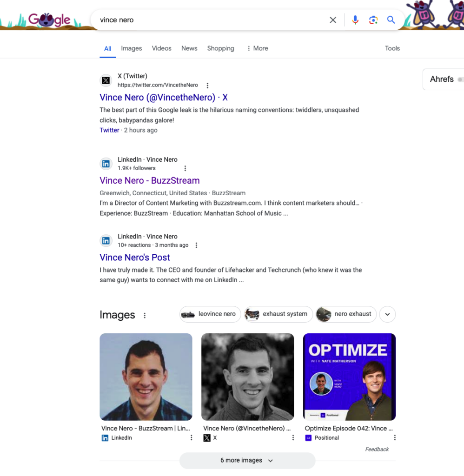The height and width of the screenshot is (476, 464).
Task: Switch to the News tab
Action: (189, 48)
